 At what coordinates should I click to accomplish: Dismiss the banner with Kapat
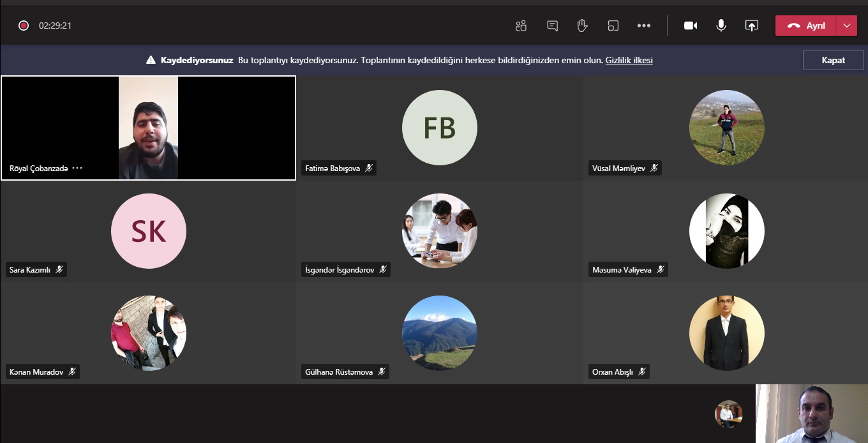[833, 60]
